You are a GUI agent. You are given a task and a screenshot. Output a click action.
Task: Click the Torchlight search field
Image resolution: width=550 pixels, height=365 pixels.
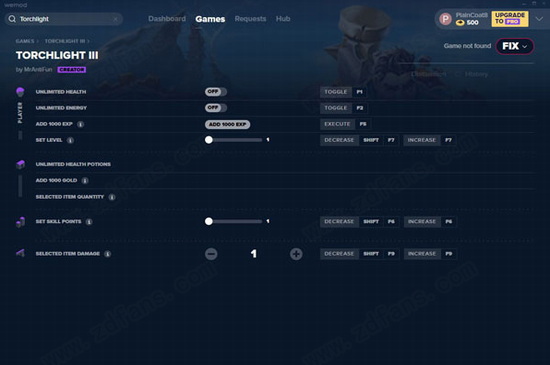click(63, 19)
